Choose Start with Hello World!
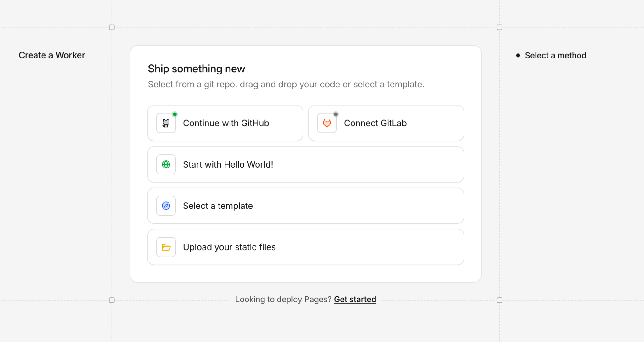The height and width of the screenshot is (342, 644). coord(305,164)
